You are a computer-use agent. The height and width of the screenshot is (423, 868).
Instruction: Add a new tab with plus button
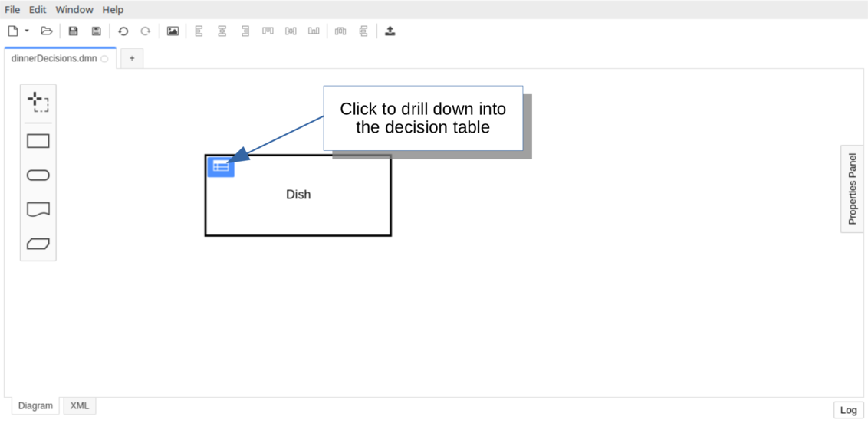pos(132,58)
